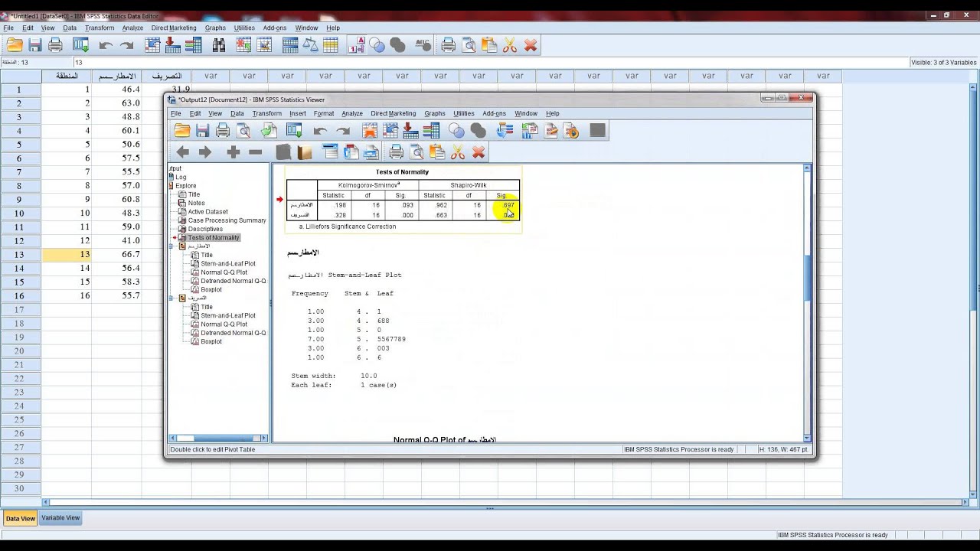This screenshot has width=980, height=551.
Task: Select the Explore node in the outline
Action: 185,186
